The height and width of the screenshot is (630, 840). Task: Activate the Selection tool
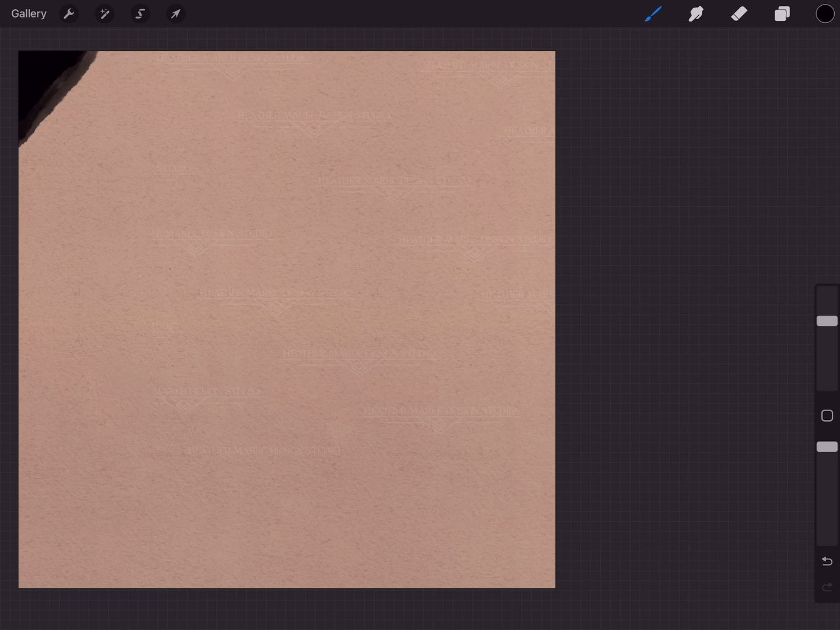click(140, 13)
